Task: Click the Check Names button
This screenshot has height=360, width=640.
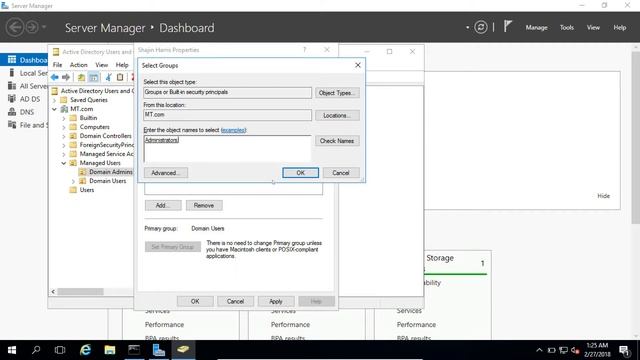Action: 337,141
